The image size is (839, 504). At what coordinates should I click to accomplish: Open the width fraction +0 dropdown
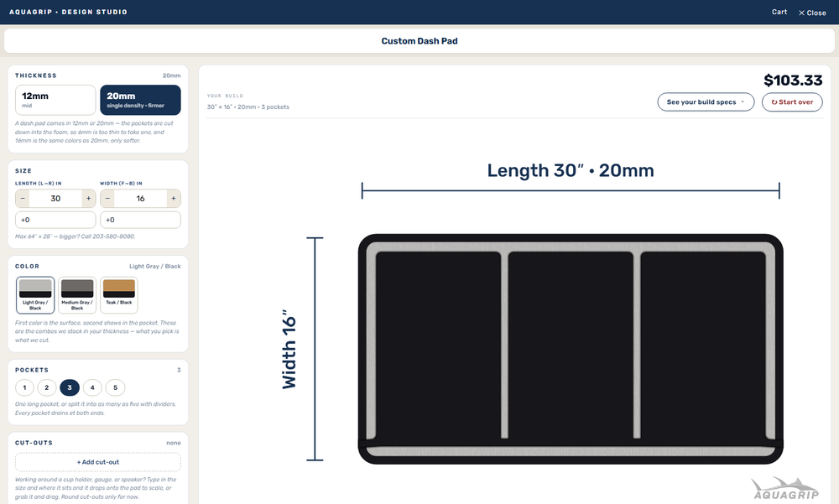(x=140, y=220)
